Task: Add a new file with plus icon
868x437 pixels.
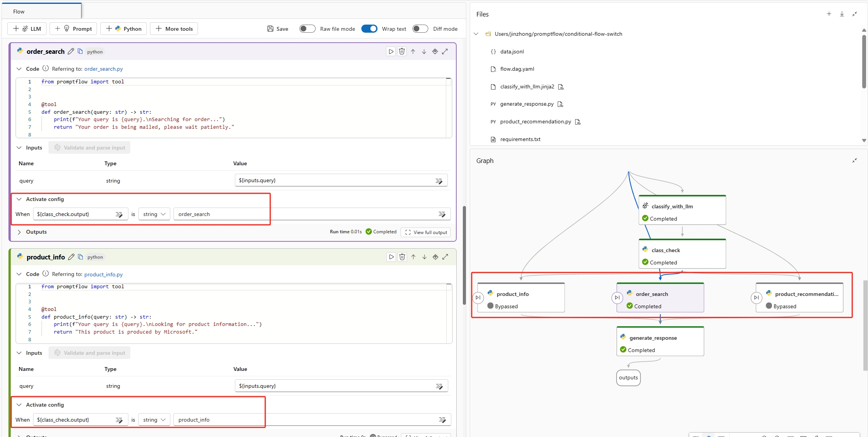Action: click(x=829, y=14)
